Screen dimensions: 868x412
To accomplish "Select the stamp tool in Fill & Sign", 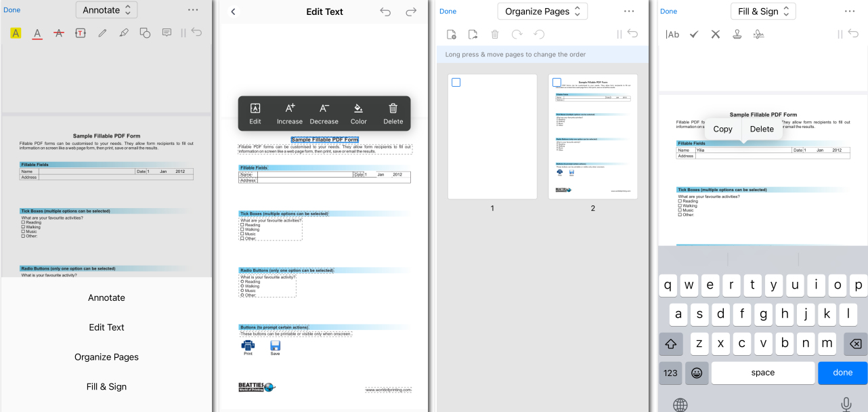I will click(737, 34).
